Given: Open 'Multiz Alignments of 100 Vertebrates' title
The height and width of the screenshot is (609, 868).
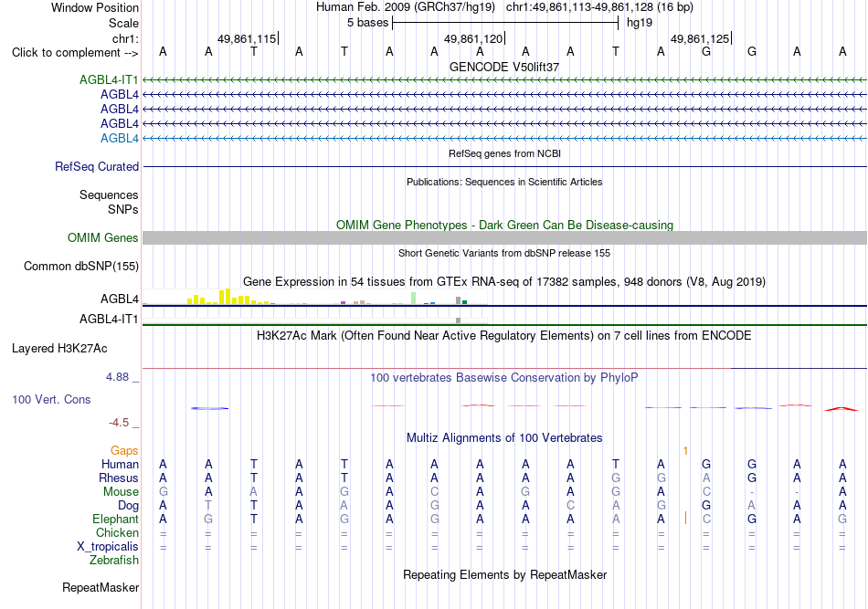Looking at the screenshot, I should pyautogui.click(x=504, y=438).
